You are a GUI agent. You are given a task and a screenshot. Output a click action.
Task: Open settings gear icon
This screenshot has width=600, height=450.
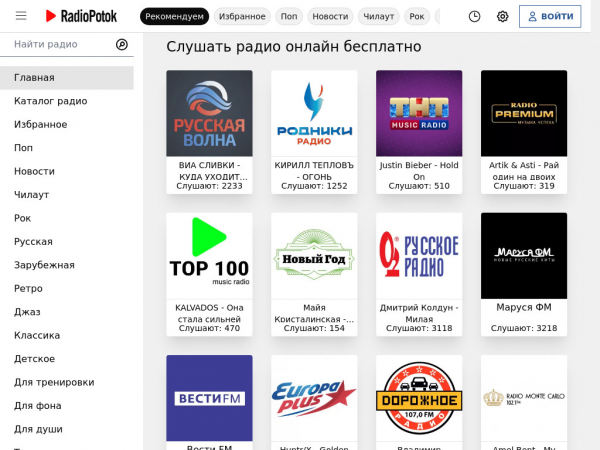pos(502,16)
